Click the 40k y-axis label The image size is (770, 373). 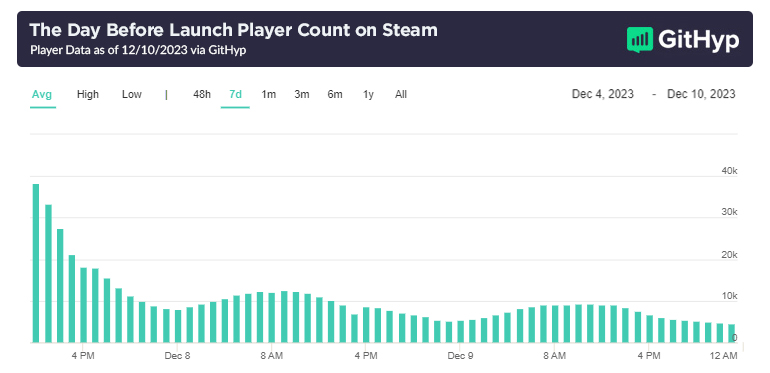(x=729, y=171)
